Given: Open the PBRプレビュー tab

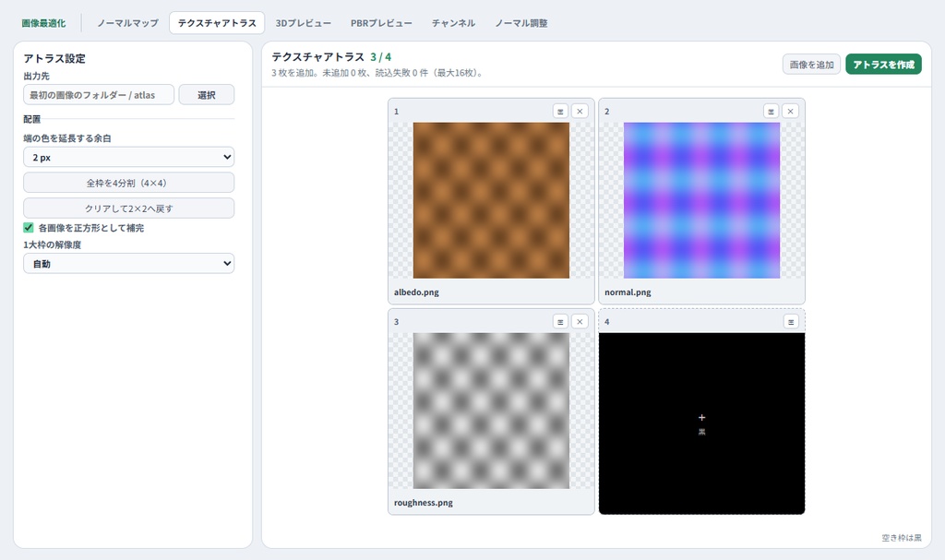Looking at the screenshot, I should [381, 23].
